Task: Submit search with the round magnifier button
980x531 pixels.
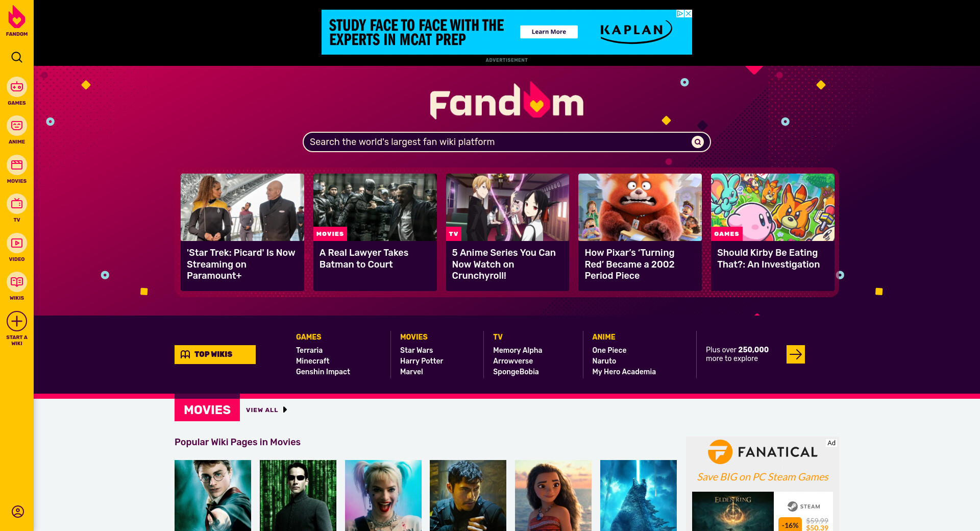Action: [698, 142]
